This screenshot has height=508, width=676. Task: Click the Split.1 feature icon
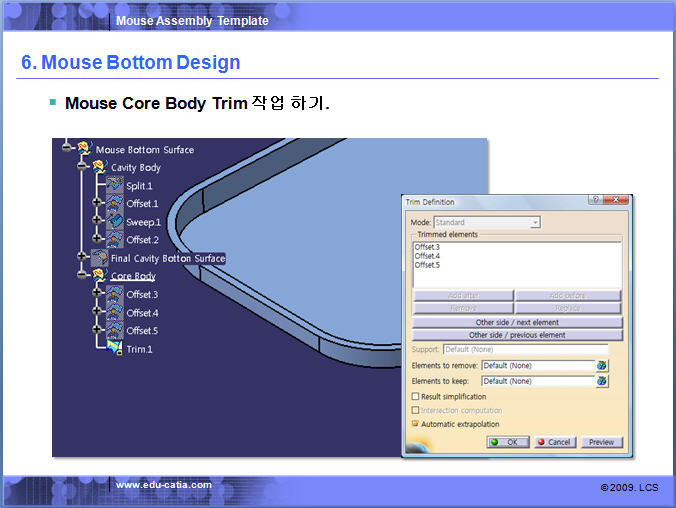[x=114, y=185]
